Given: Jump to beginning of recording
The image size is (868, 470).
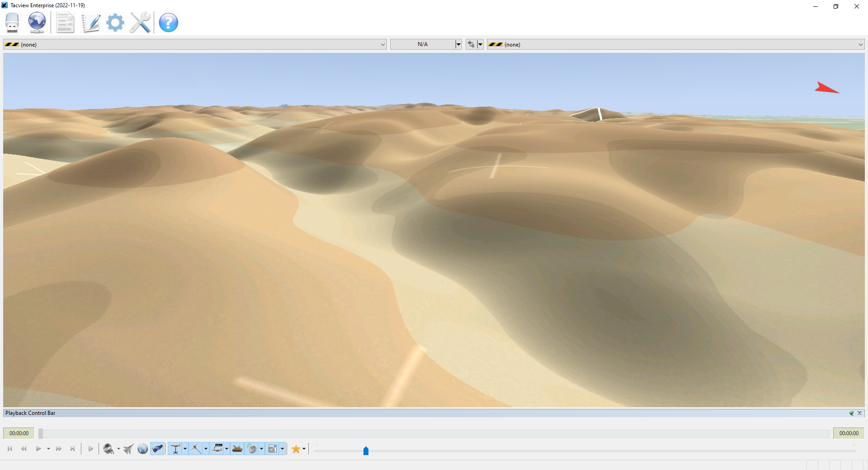Looking at the screenshot, I should (x=10, y=449).
